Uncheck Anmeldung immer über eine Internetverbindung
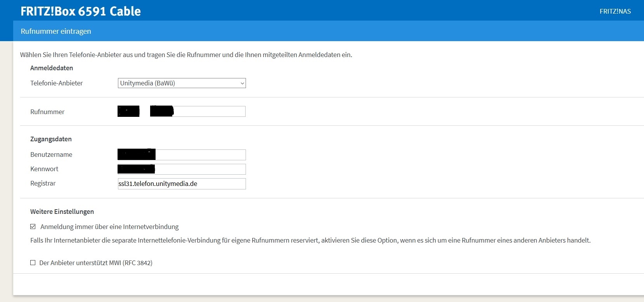 tap(33, 227)
